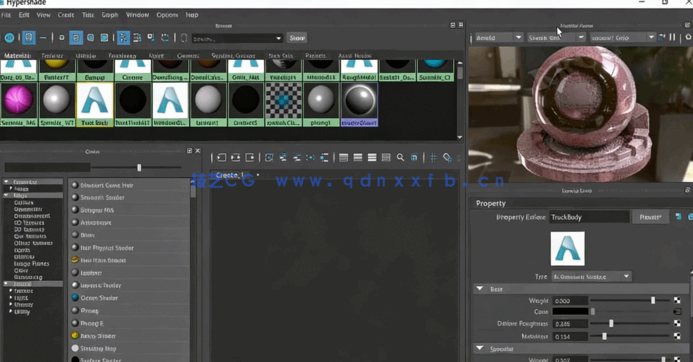Switch to the Projects browser tab
The height and width of the screenshot is (362, 693).
315,56
